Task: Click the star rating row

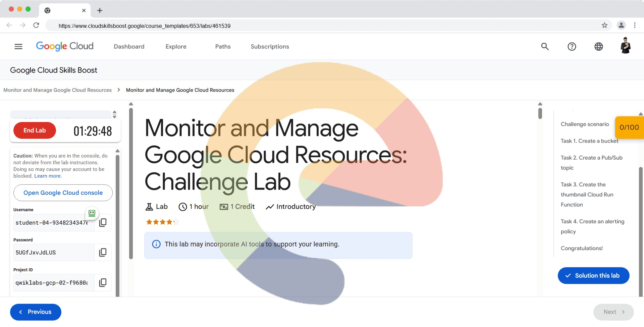Action: click(x=162, y=222)
